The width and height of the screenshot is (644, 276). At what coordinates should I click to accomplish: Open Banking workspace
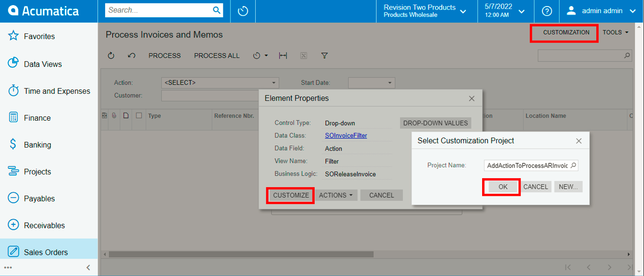[x=49, y=145]
